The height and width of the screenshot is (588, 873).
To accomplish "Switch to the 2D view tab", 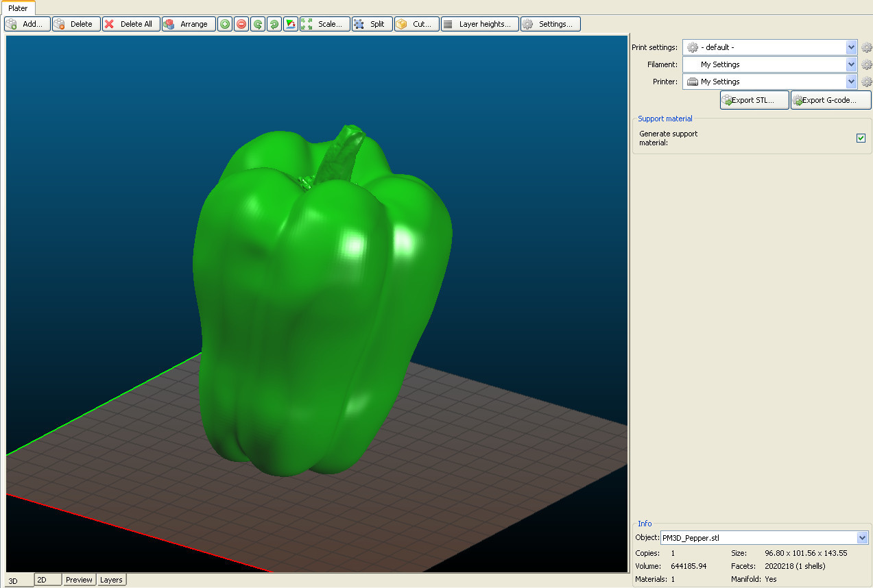I will 49,580.
